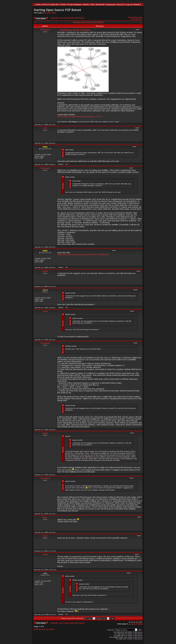Viewport: 176px width, 644px height.
Task: Click post icon beside first post's subject title
Action: pos(58,30)
